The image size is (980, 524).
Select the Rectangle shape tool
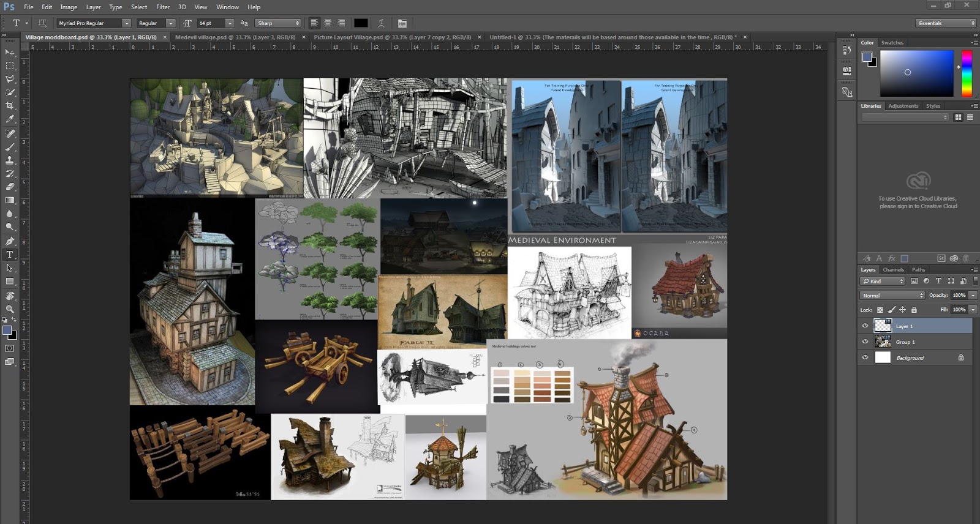pyautogui.click(x=10, y=282)
